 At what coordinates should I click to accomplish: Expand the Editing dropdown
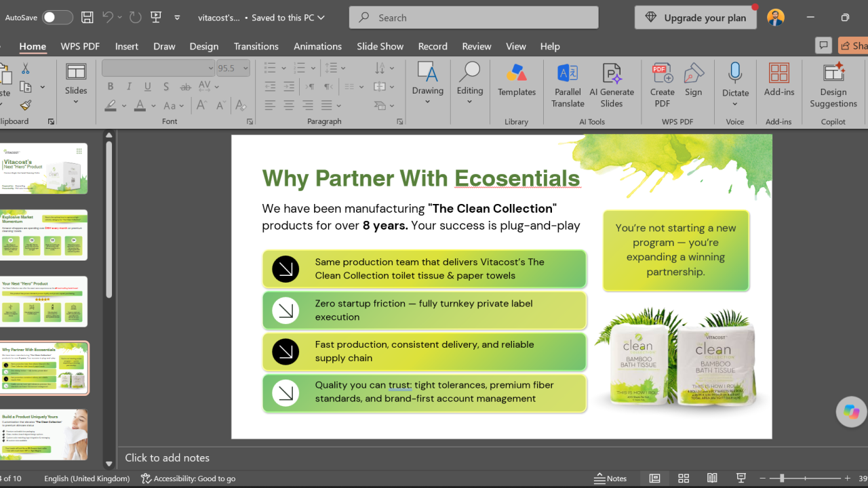(x=469, y=102)
